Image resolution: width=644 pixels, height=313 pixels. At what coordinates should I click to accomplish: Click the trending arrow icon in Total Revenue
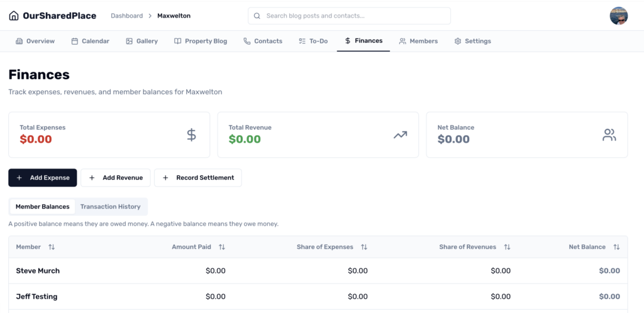400,135
